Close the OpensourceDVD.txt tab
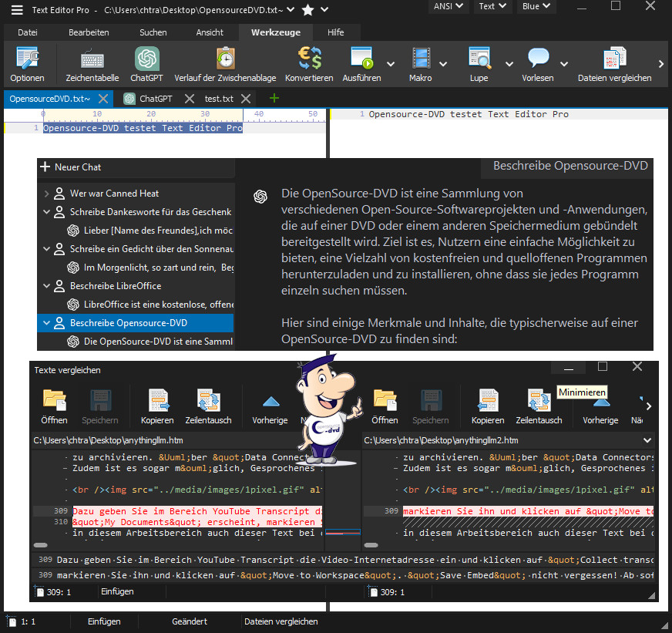The width and height of the screenshot is (672, 633). click(x=104, y=99)
